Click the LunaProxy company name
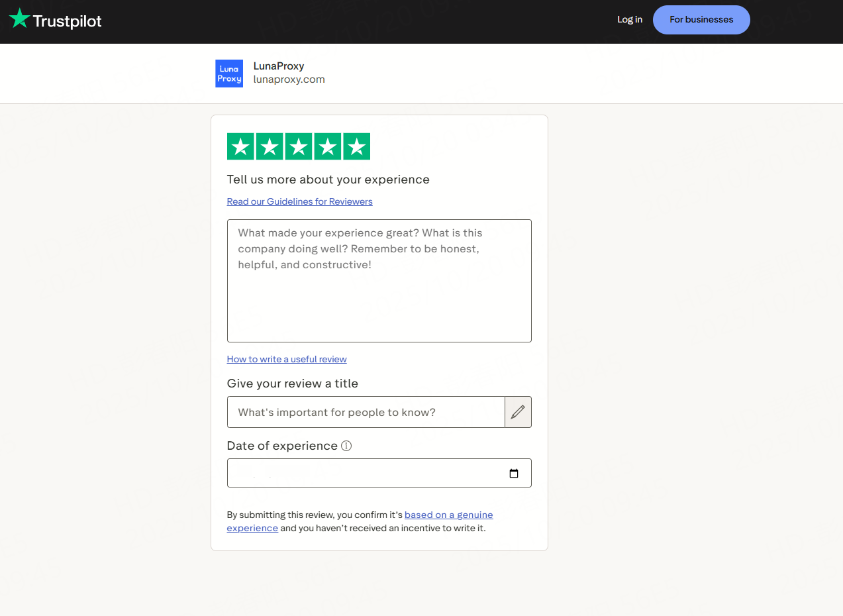Image resolution: width=843 pixels, height=616 pixels. pyautogui.click(x=279, y=66)
